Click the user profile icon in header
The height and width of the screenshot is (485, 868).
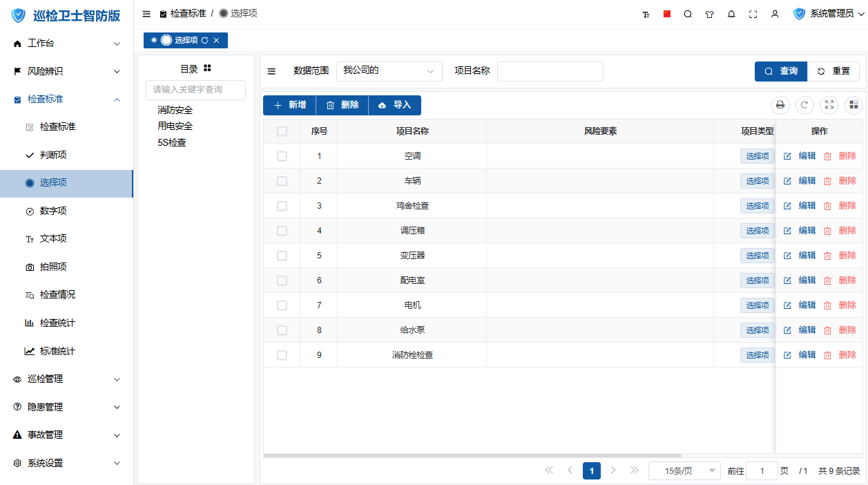775,14
